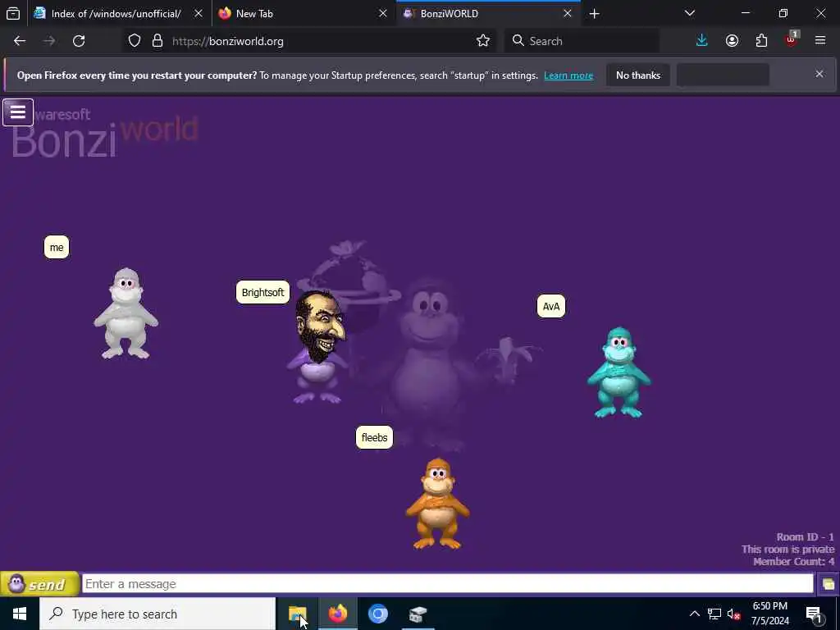Open the blue circular taskbar app
840x630 pixels.
click(x=377, y=614)
